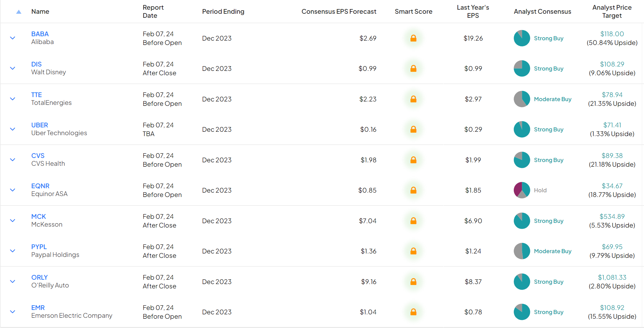Expand the UBER row details chevron

12,129
